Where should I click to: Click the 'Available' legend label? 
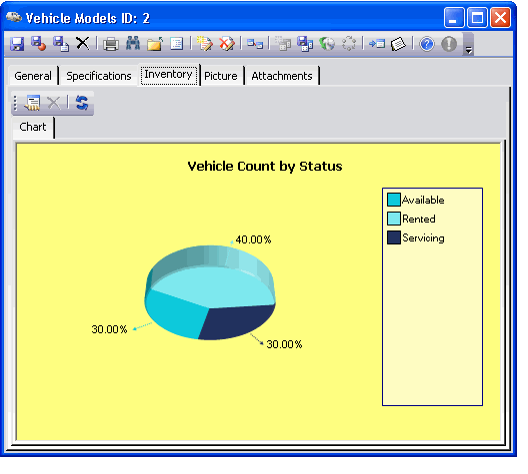coord(423,200)
